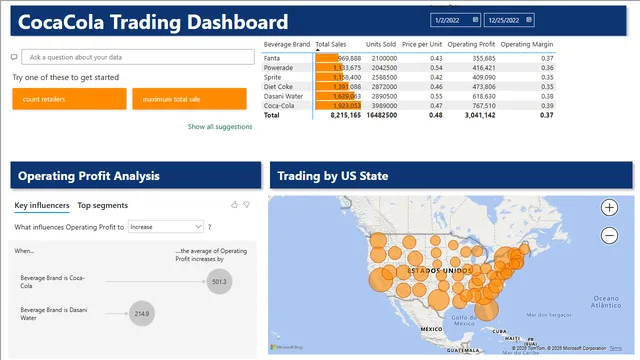Click the Coca-Cola total sales data bar
Screen dimensions: 640x360
point(338,106)
